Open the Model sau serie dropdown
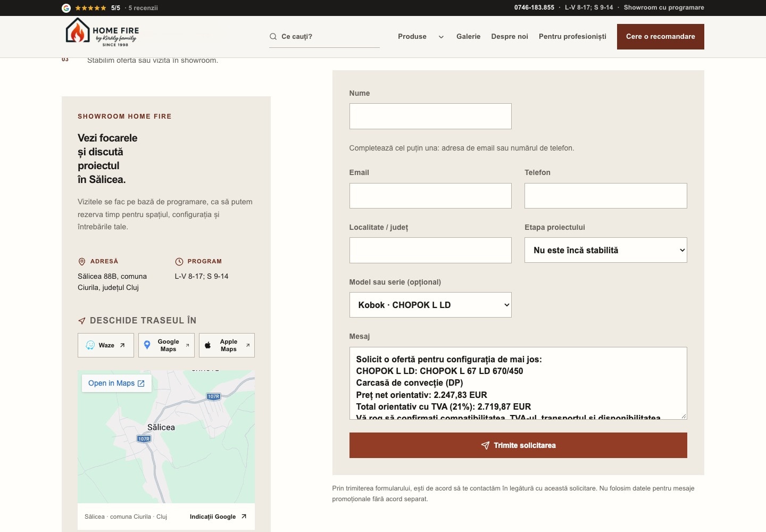766x532 pixels. tap(430, 305)
